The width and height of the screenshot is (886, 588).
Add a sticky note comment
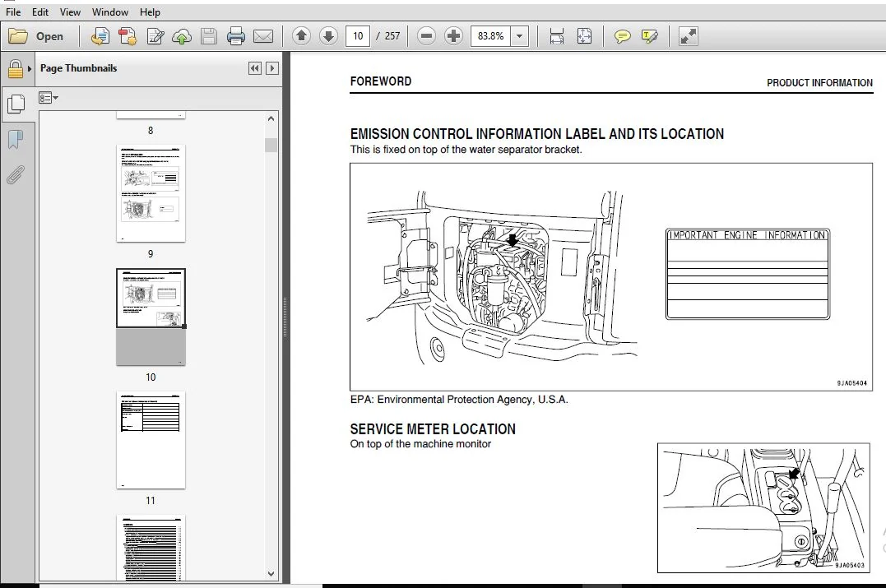click(622, 36)
